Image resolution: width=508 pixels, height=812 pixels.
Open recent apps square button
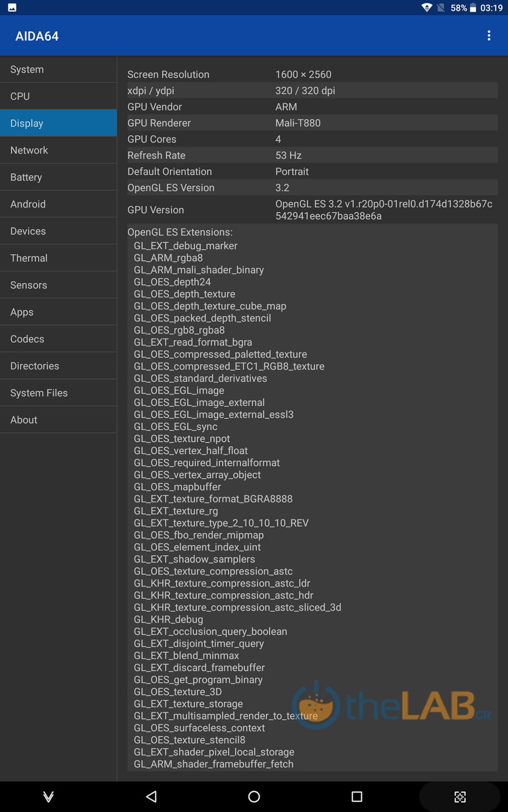coord(357,796)
